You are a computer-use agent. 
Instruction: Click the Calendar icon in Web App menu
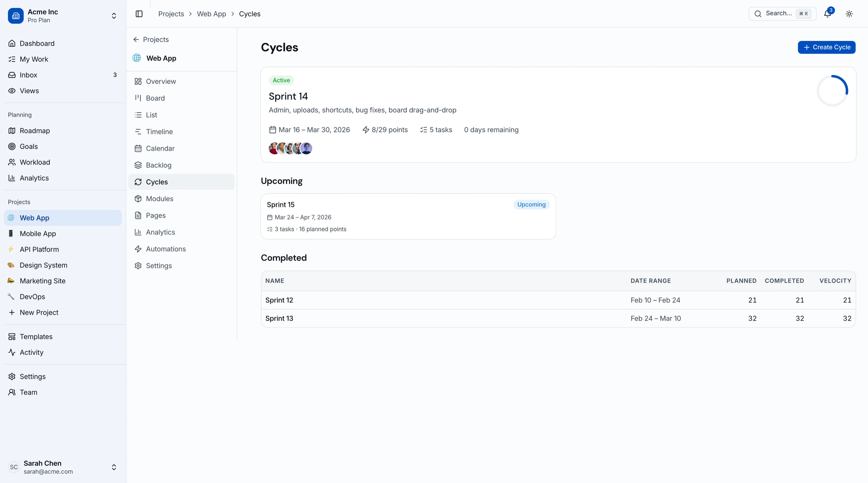[138, 148]
